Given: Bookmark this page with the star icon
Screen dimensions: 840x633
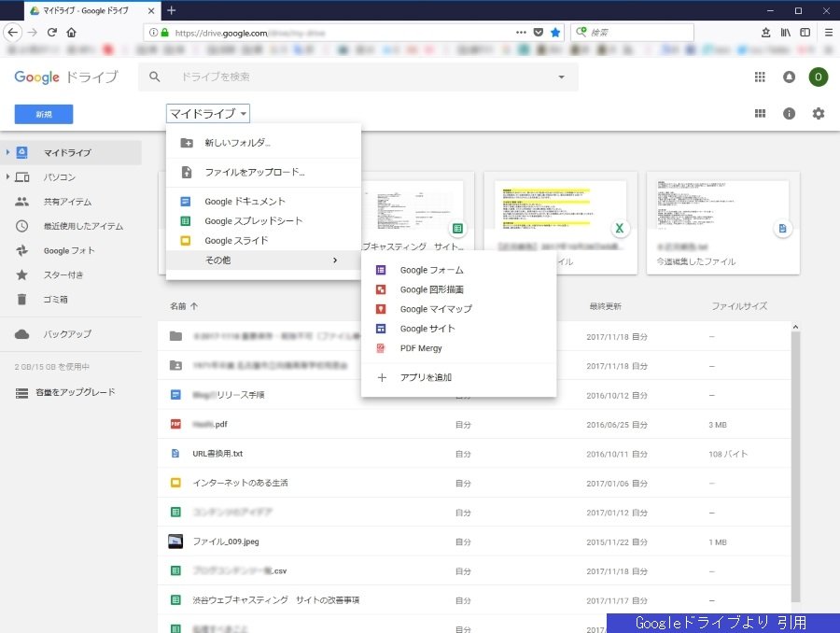Looking at the screenshot, I should pos(555,33).
